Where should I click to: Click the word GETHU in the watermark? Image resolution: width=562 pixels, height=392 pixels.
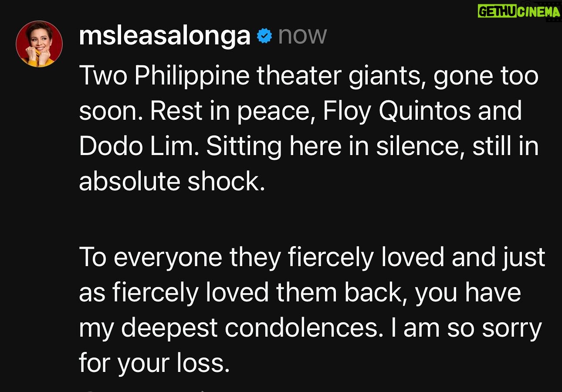pos(497,11)
